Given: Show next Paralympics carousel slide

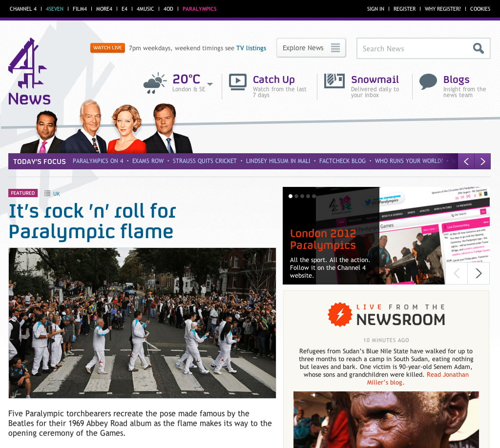Looking at the screenshot, I should click(479, 273).
